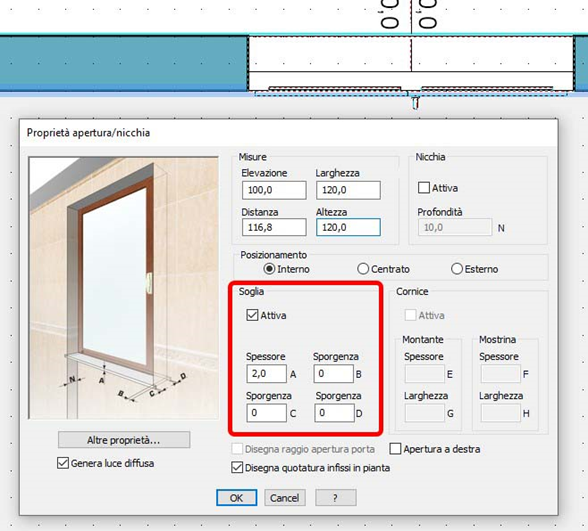Check Apertura a destra option
This screenshot has width=588, height=531.
tap(395, 449)
